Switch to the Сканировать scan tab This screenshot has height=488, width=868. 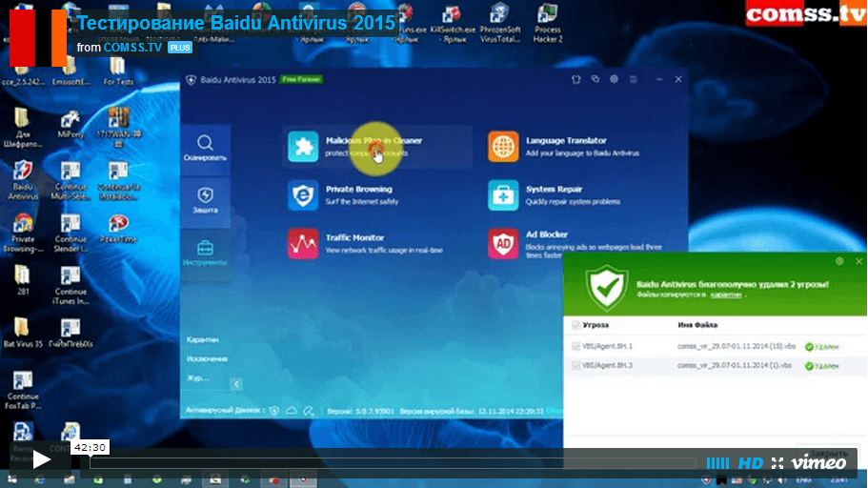point(205,149)
